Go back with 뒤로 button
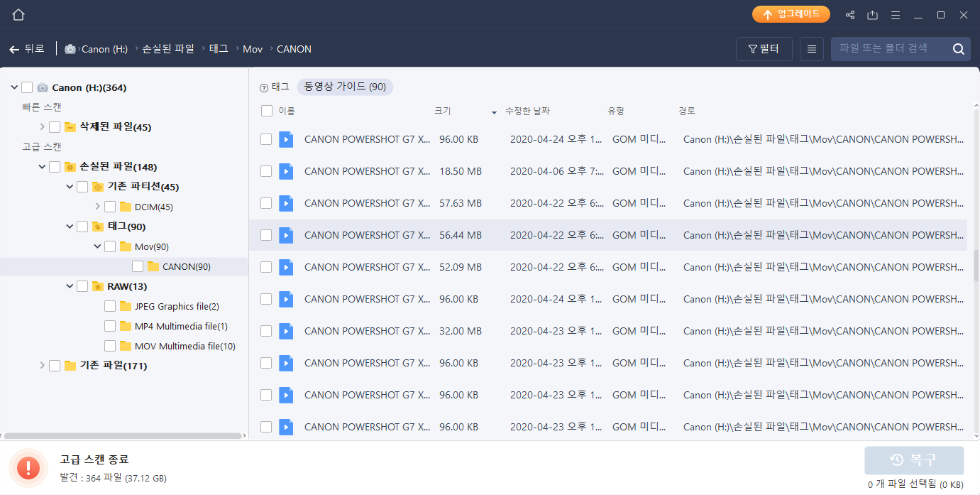The height and width of the screenshot is (495, 980). (27, 49)
